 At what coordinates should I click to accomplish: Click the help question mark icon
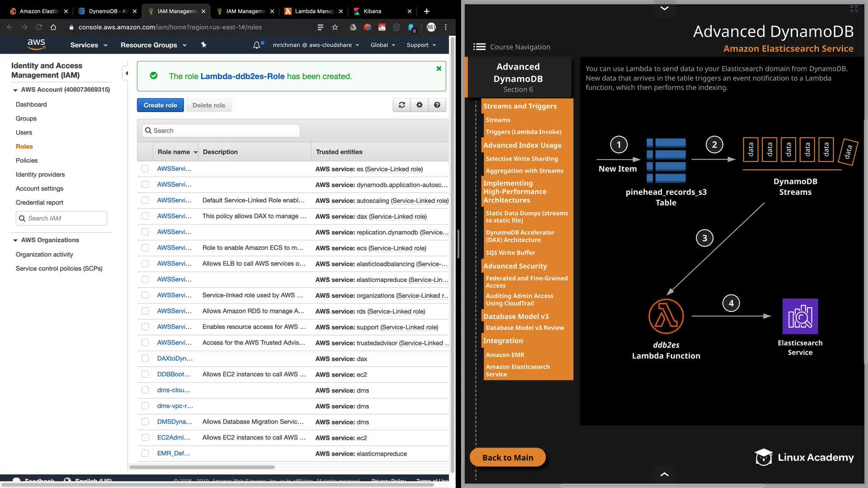437,105
